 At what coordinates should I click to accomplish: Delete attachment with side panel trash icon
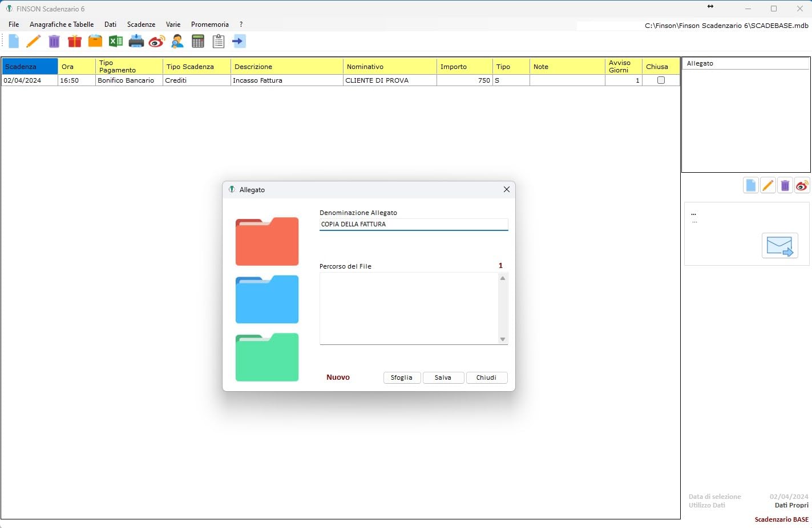point(785,185)
